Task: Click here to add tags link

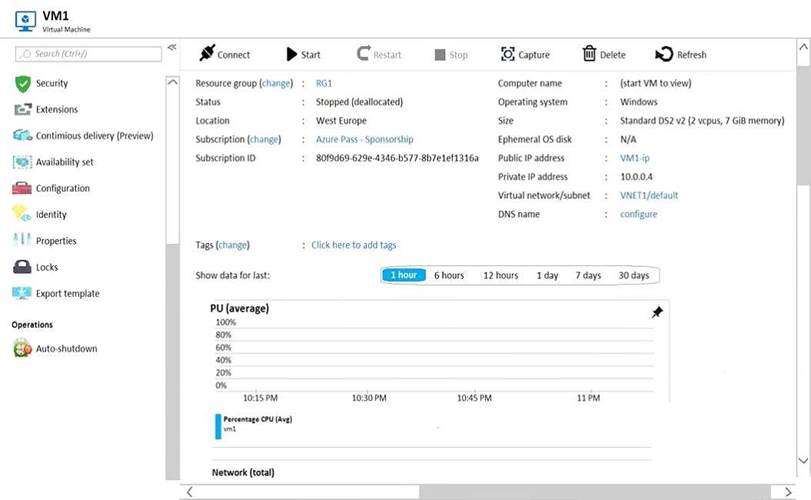Action: pyautogui.click(x=353, y=245)
